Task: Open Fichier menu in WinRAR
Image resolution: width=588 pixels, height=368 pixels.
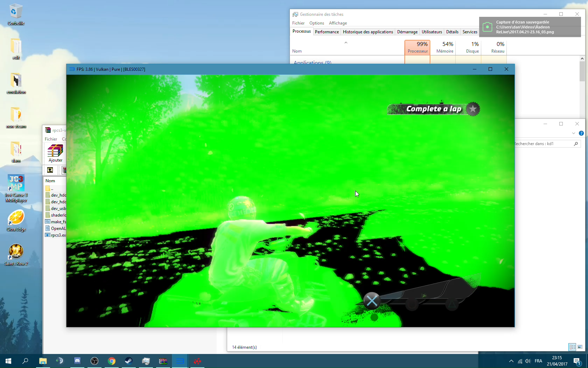Action: click(x=51, y=139)
